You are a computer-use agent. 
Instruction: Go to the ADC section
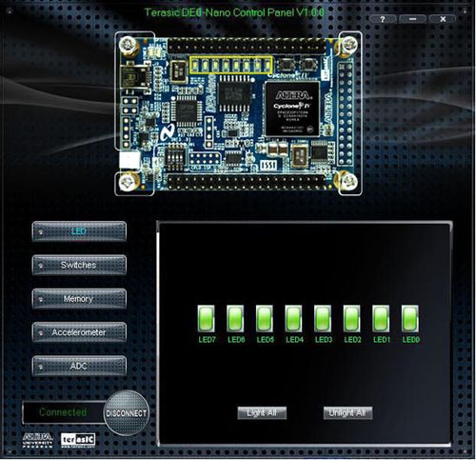(79, 366)
